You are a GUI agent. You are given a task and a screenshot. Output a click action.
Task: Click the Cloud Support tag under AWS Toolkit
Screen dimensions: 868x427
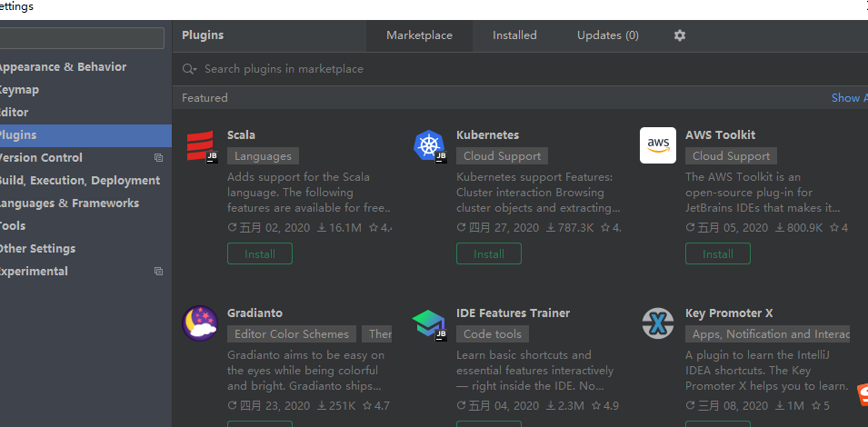732,156
